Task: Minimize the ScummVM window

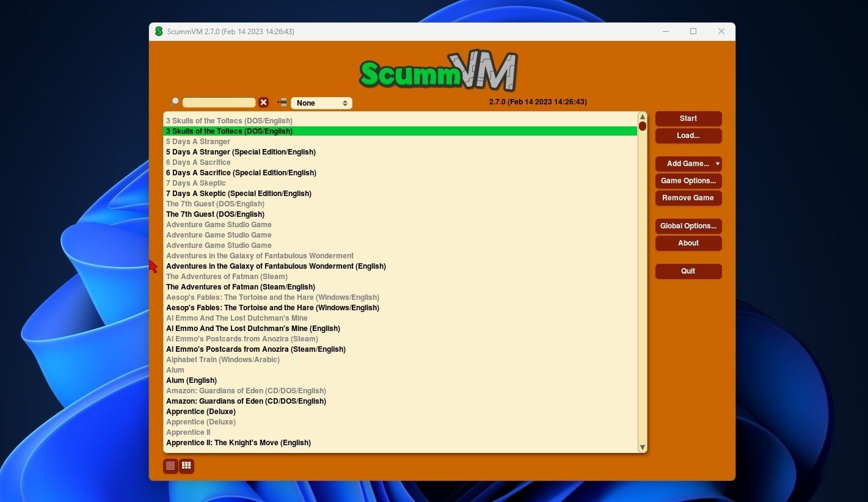Action: (666, 31)
